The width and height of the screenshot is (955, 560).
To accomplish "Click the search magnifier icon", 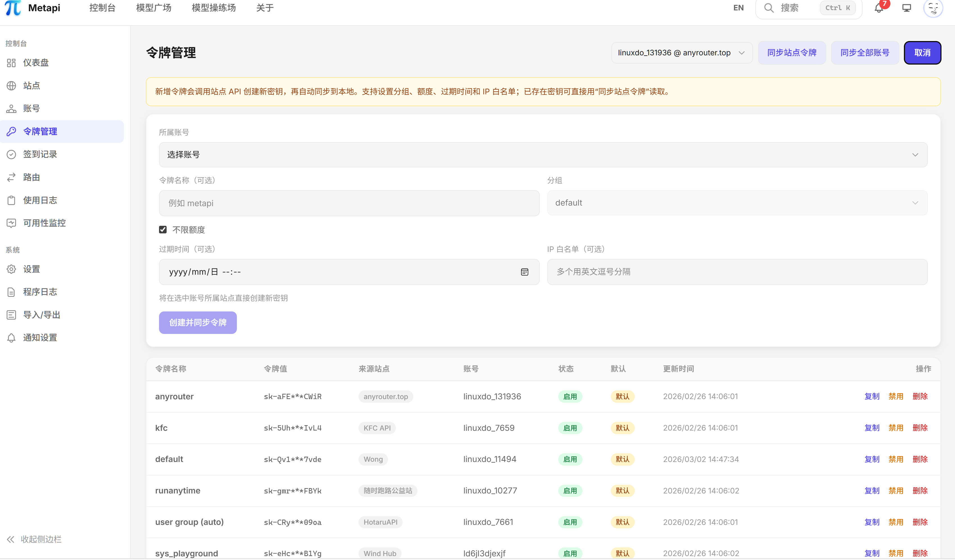I will pos(768,8).
